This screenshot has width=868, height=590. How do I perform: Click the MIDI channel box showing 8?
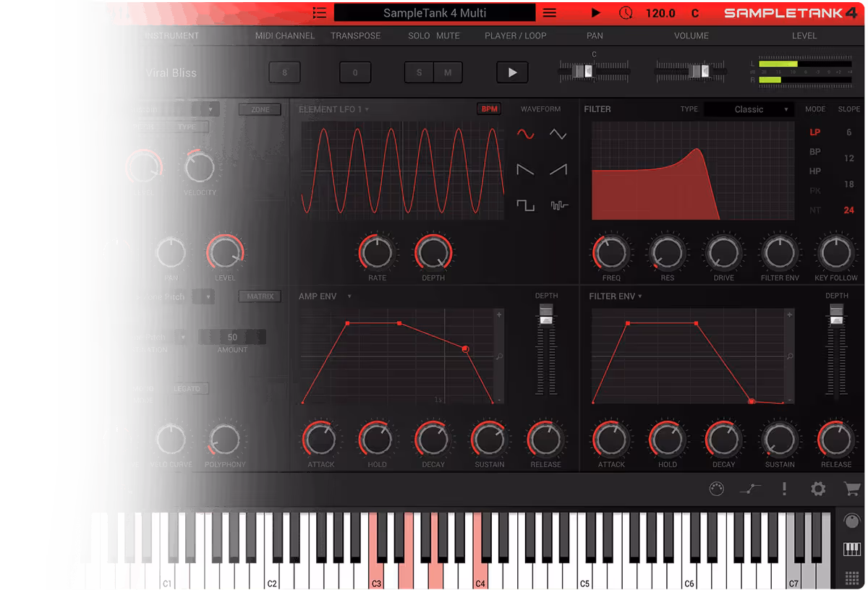click(x=285, y=72)
